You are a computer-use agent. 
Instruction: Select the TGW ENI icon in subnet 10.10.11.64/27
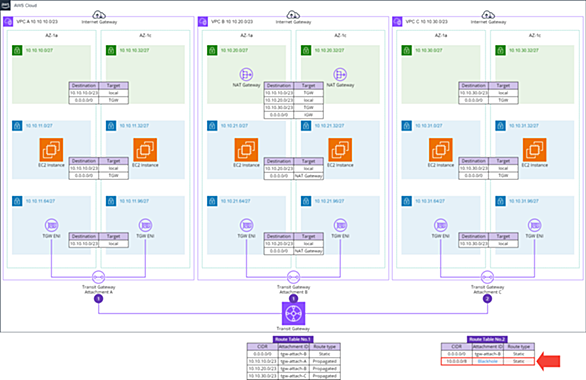pyautogui.click(x=52, y=225)
